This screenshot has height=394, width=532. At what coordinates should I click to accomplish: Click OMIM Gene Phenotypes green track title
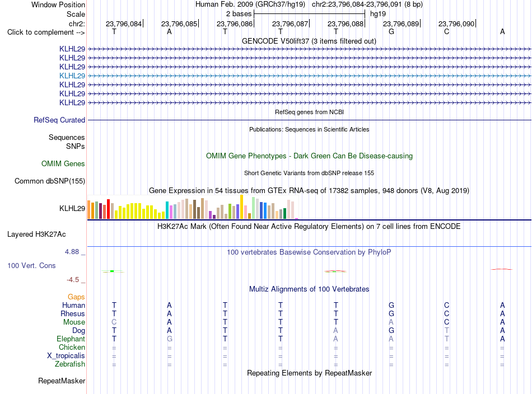tap(309, 156)
